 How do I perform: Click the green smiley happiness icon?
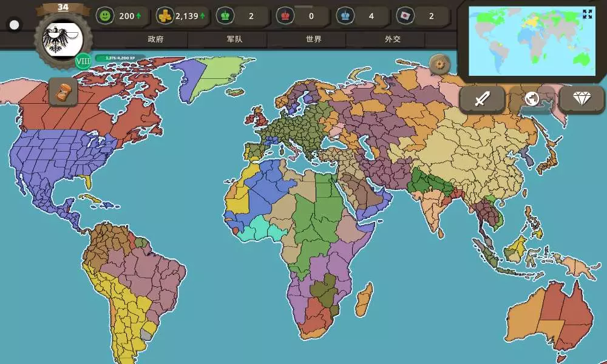click(x=105, y=16)
